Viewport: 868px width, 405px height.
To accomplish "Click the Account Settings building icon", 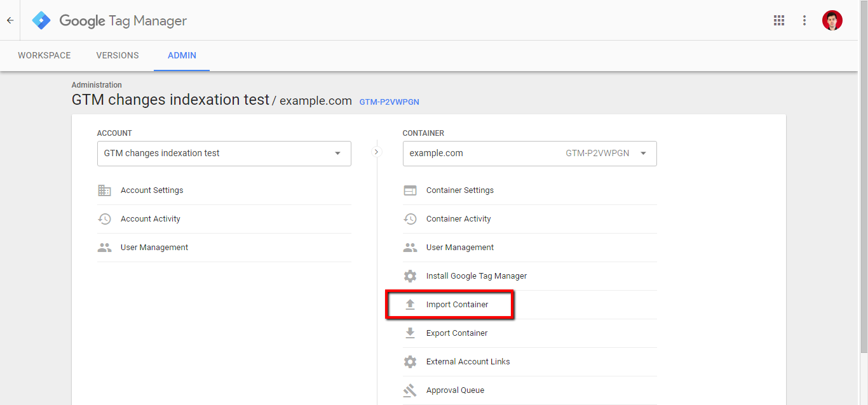I will point(104,190).
